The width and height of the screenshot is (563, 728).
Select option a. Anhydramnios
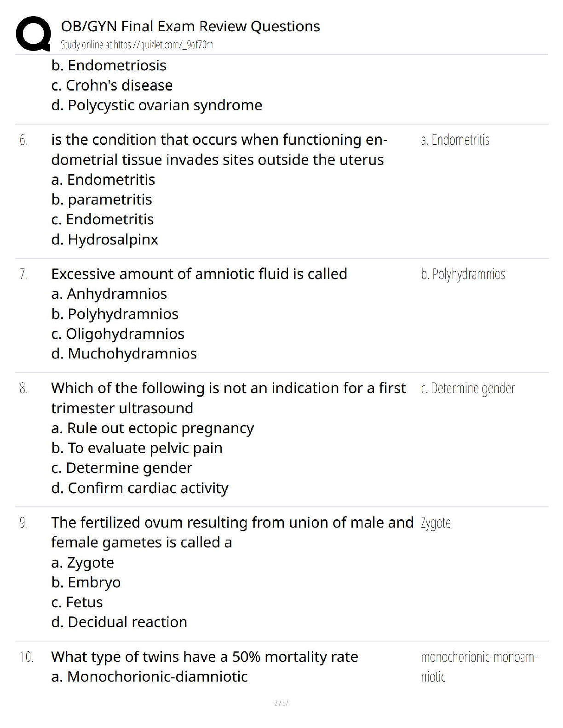pos(109,294)
